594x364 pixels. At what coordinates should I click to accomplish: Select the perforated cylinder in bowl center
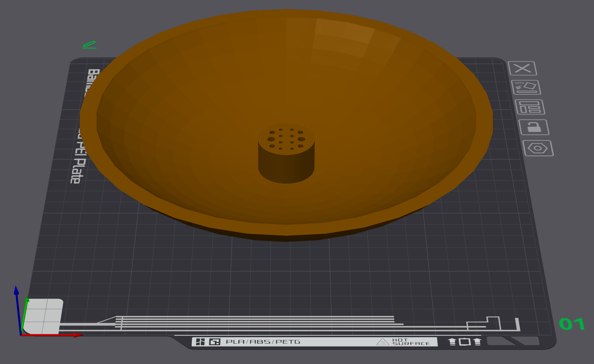pos(286,154)
